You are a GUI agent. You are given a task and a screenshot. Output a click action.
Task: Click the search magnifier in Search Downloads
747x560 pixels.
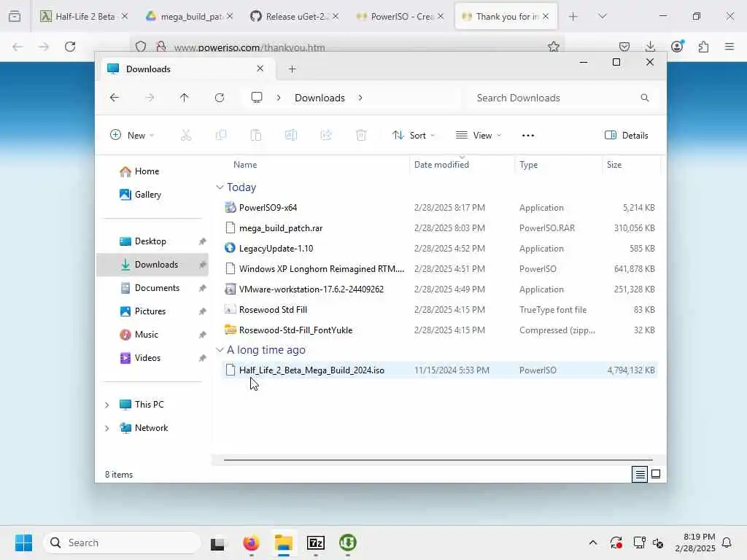pos(645,98)
